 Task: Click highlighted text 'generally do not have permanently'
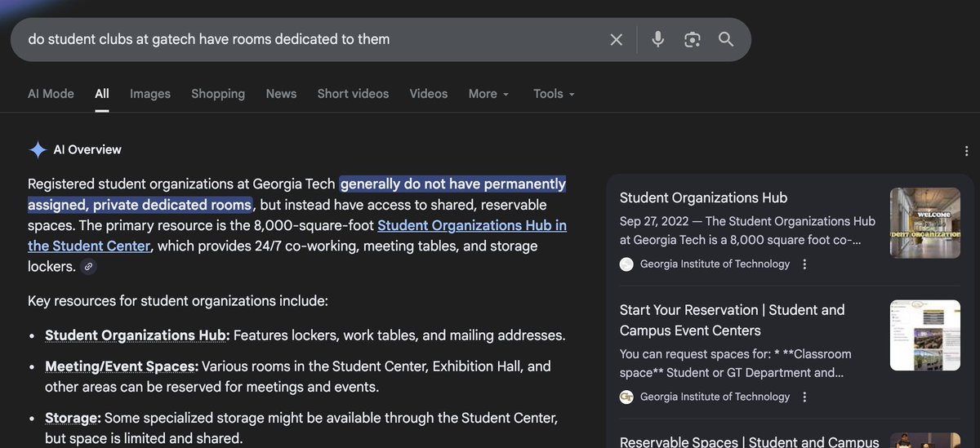[x=453, y=184]
